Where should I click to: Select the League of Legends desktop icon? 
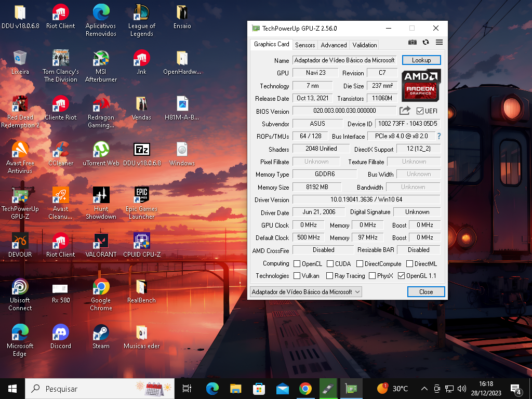point(141,20)
